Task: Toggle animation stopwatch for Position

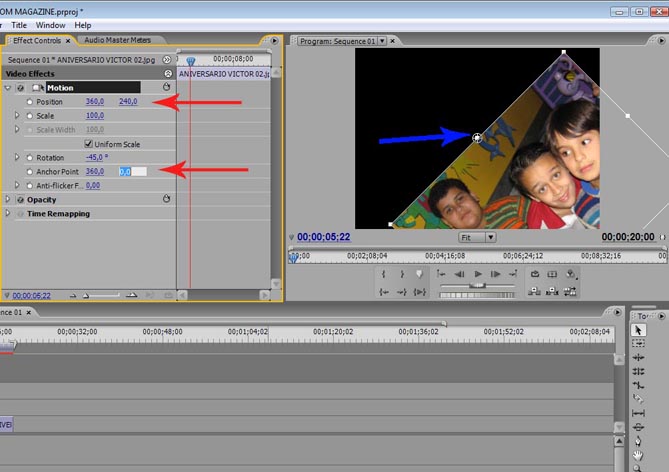Action: pos(29,102)
